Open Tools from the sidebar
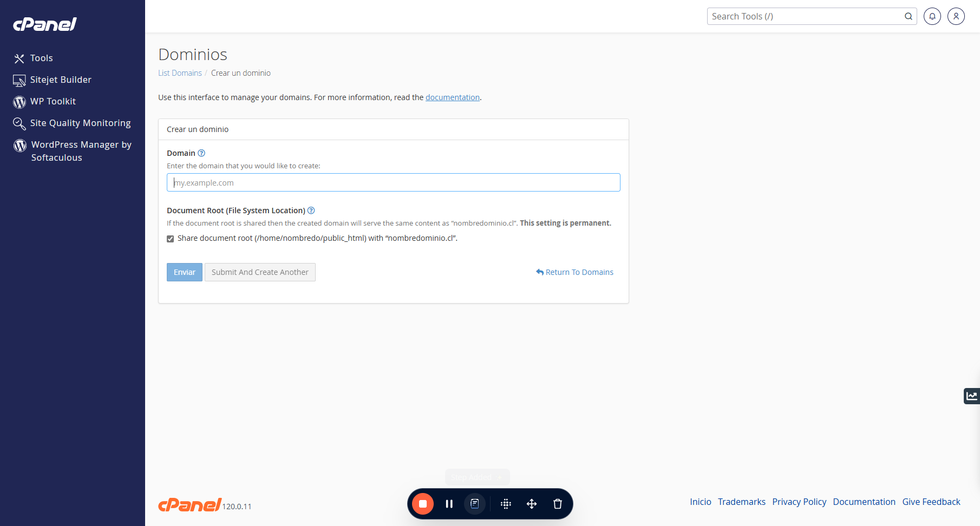 (x=41, y=58)
